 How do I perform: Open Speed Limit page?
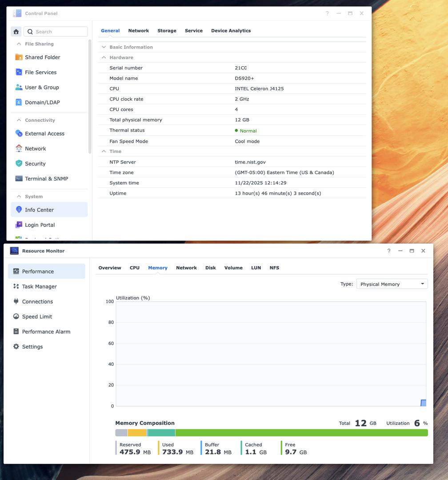point(47,316)
